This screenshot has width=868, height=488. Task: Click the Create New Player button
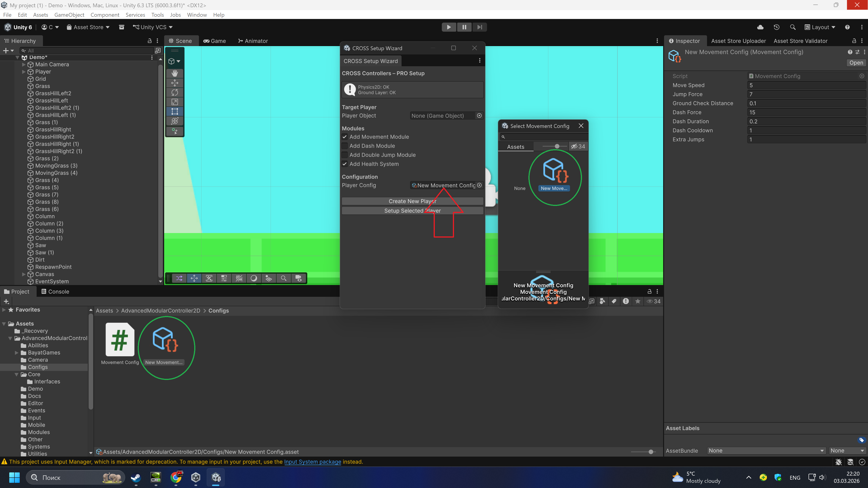click(x=412, y=201)
